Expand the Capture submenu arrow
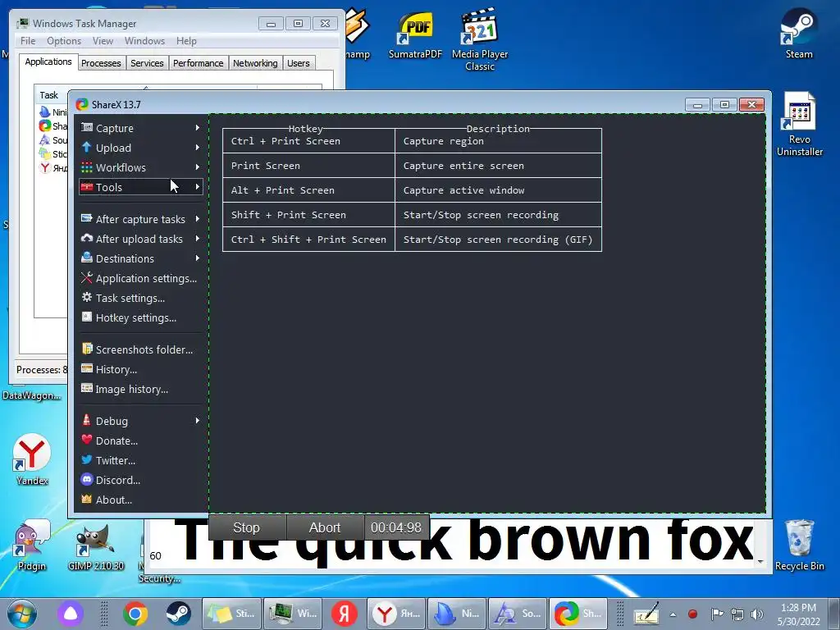 click(x=197, y=128)
